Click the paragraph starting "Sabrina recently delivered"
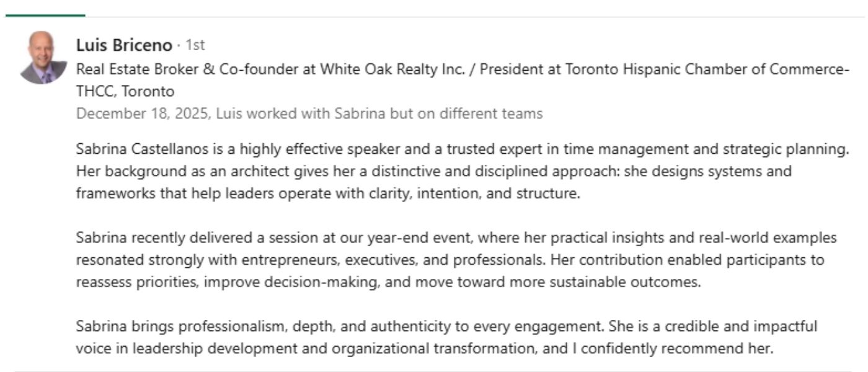868x372 pixels. [456, 238]
